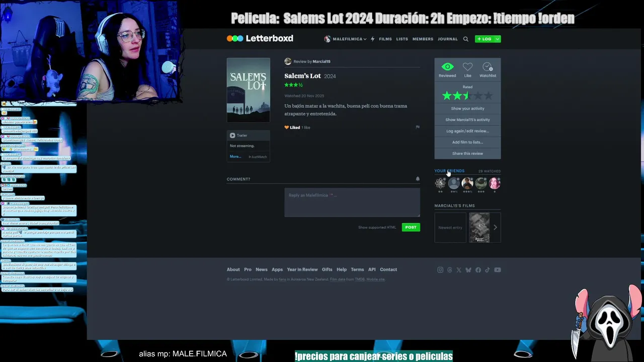
Task: Toggle the green Reviewed eye icon
Action: 447,67
